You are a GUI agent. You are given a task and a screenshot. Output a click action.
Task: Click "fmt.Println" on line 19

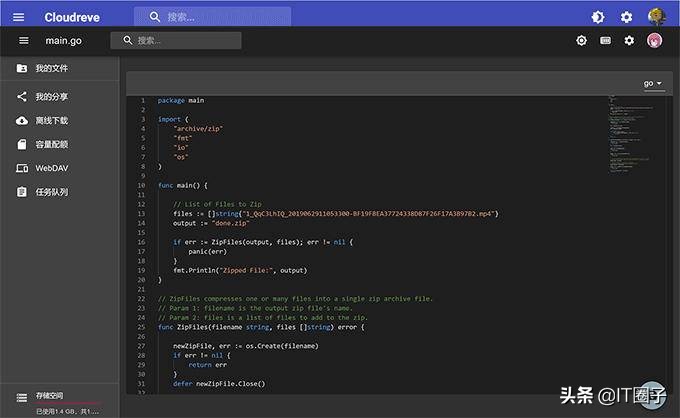point(194,270)
